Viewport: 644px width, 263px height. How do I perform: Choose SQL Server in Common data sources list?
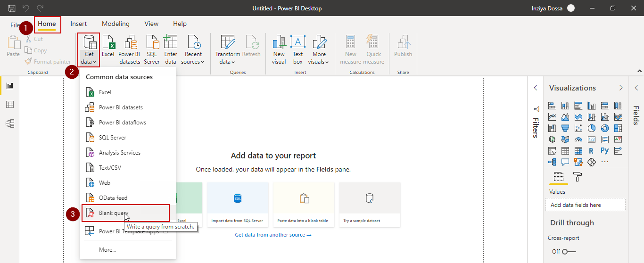point(128,138)
